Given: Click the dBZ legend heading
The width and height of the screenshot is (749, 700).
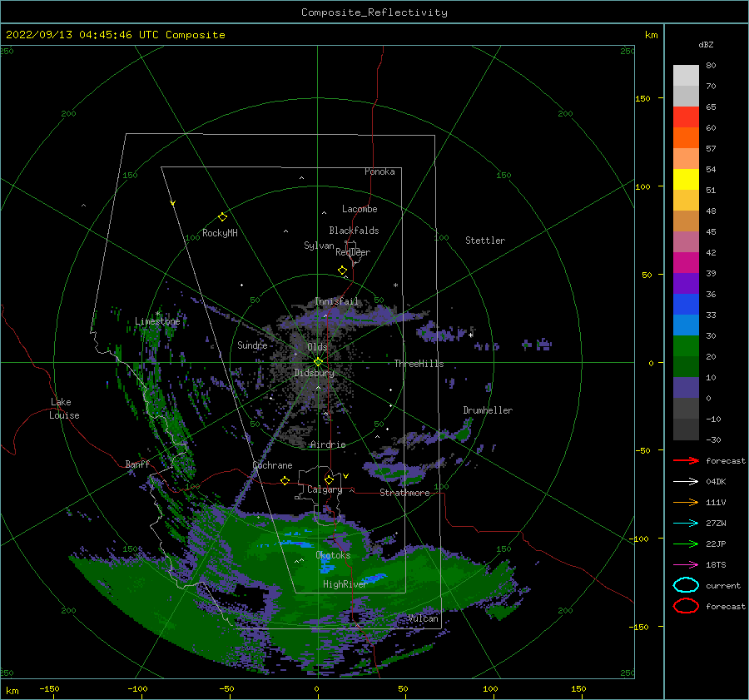Looking at the screenshot, I should click(706, 44).
